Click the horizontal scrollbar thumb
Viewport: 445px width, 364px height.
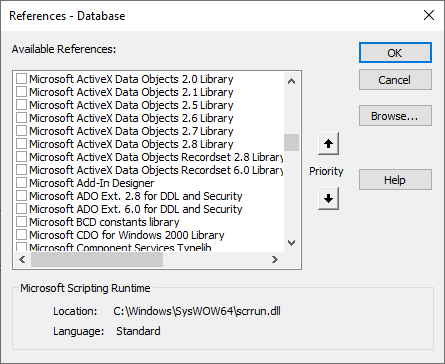[97, 259]
